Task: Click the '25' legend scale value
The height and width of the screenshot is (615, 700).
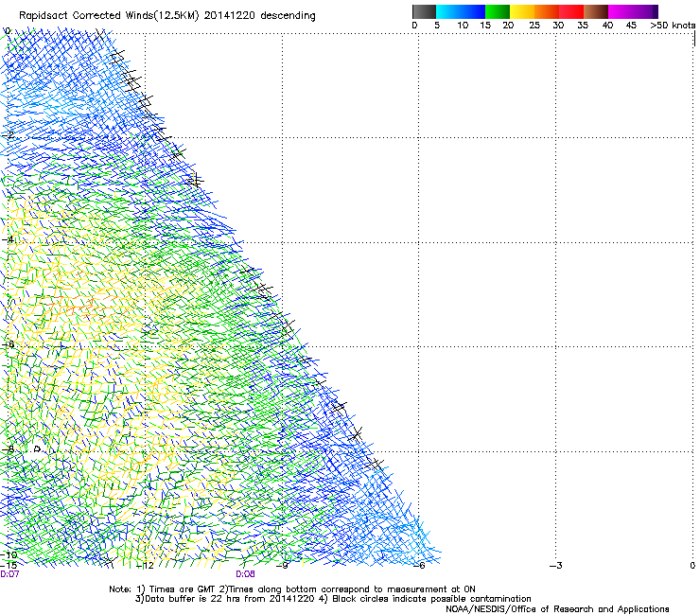Action: [534, 26]
